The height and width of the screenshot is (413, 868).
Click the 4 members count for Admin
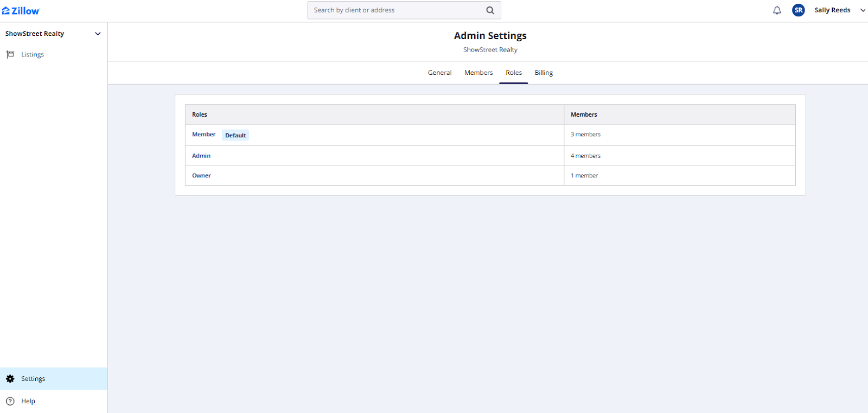585,156
